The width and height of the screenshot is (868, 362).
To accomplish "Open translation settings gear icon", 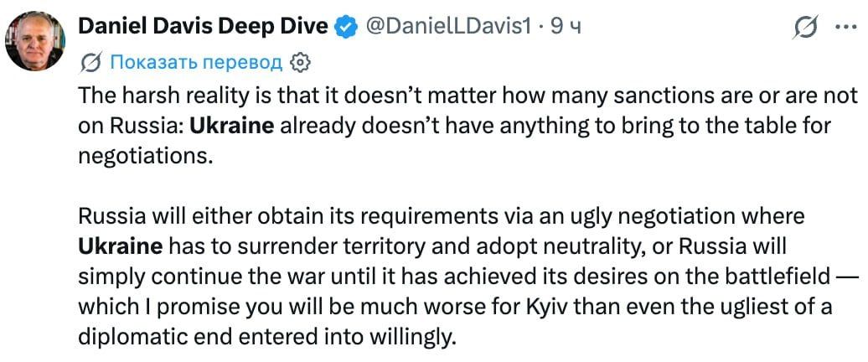I will 300,63.
